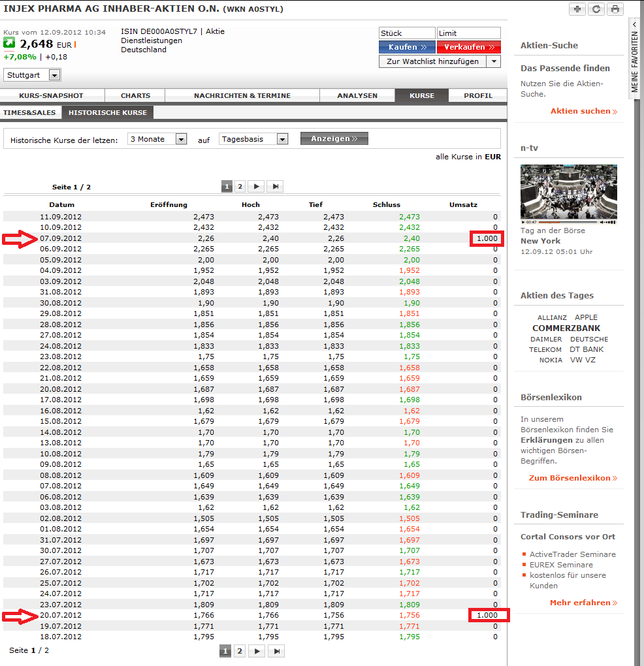Click the Aktien suchen link
Image resolution: width=644 pixels, height=666 pixels.
coord(584,111)
